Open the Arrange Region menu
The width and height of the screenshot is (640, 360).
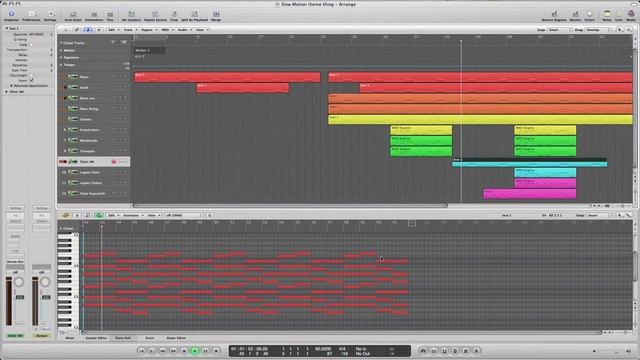coord(148,30)
